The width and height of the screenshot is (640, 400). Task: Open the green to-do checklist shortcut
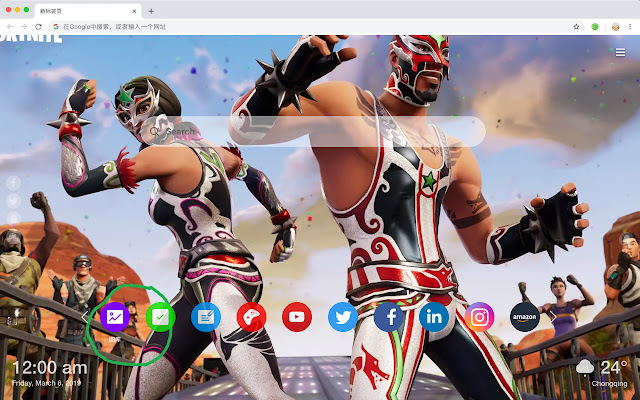point(160,317)
